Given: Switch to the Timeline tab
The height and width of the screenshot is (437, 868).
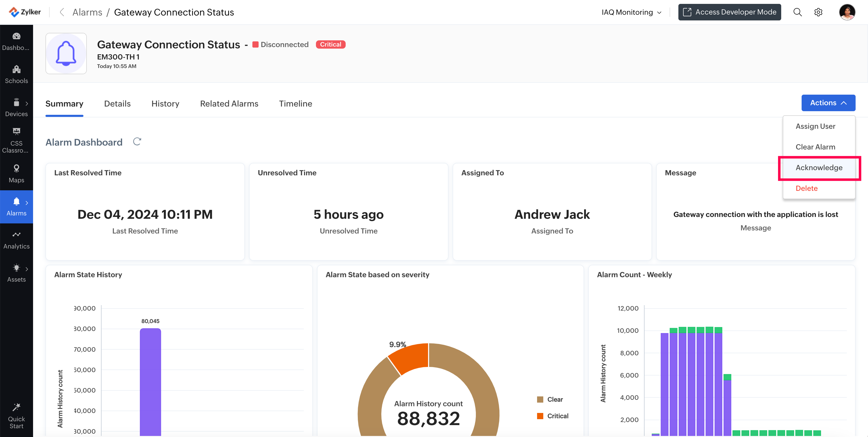Looking at the screenshot, I should [x=295, y=103].
